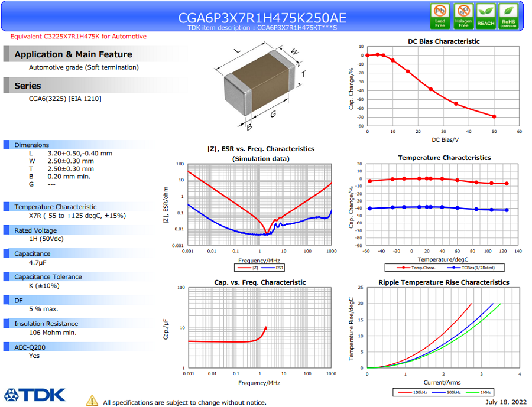This screenshot has width=532, height=407.
Task: Select the B dimension 0.20 mm min.
Action: (x=69, y=177)
